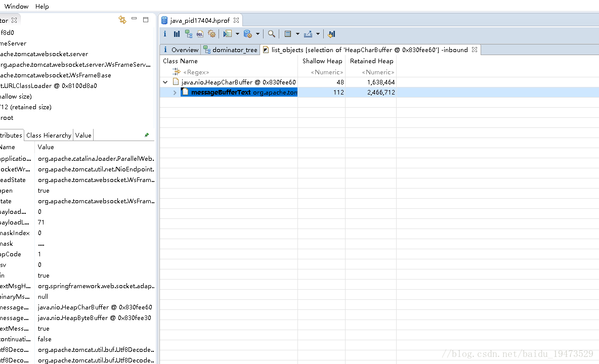Sort by Retained Heap column header
The width and height of the screenshot is (599, 364).
371,61
